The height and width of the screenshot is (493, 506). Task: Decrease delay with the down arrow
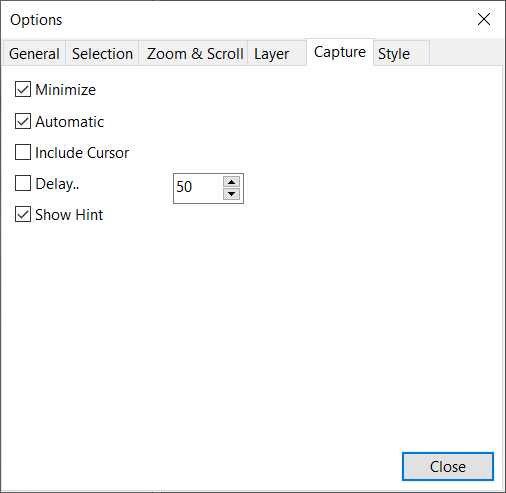click(x=231, y=194)
